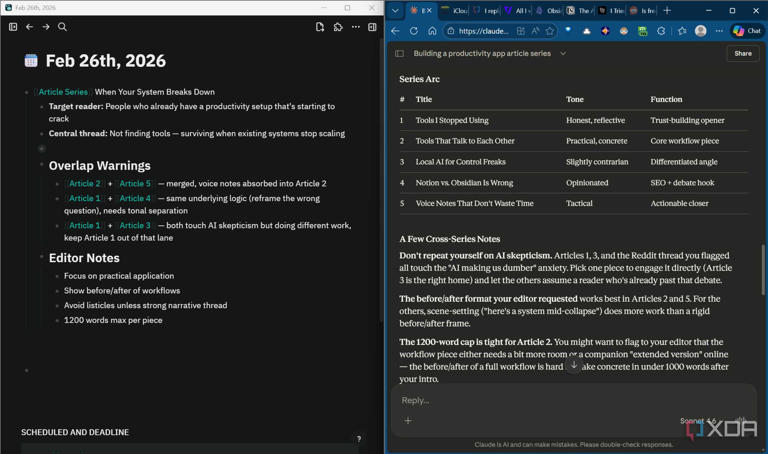Open the browser tab list chevron
Screen dimensions: 768x454
[395, 10]
